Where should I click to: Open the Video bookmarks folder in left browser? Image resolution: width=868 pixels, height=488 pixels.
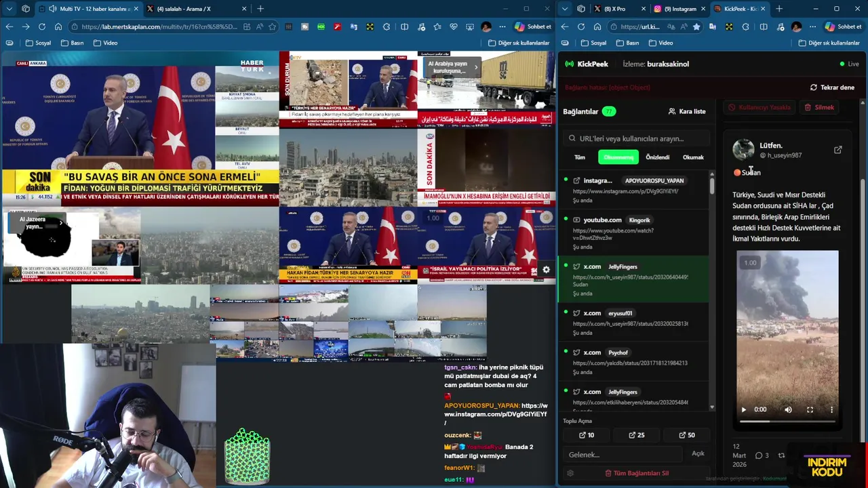tap(105, 43)
